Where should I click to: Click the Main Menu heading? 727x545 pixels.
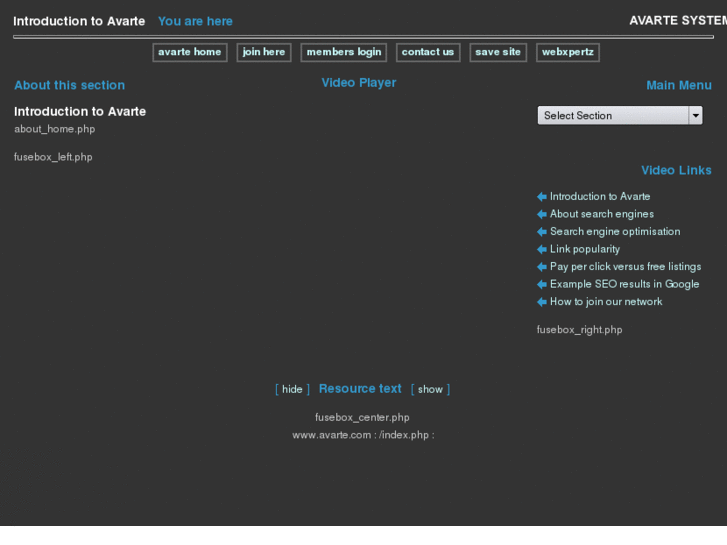[x=679, y=85]
